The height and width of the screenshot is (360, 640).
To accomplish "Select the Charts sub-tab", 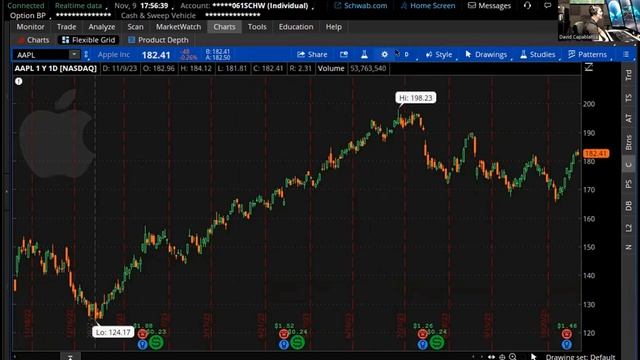I will [x=33, y=40].
